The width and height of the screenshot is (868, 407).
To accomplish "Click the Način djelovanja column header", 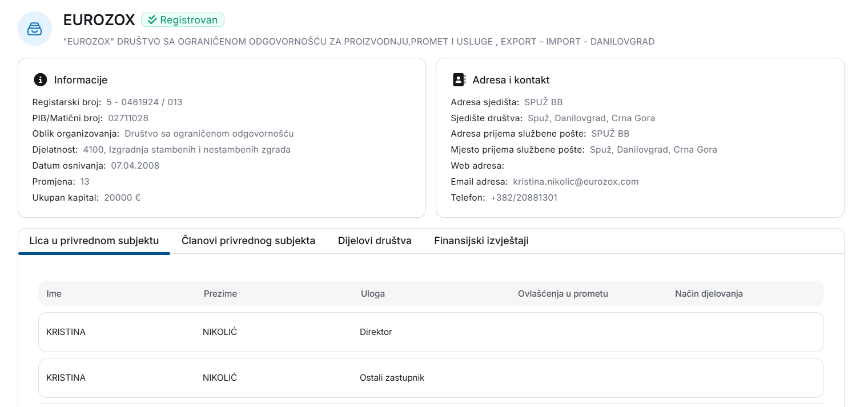I will (x=709, y=294).
